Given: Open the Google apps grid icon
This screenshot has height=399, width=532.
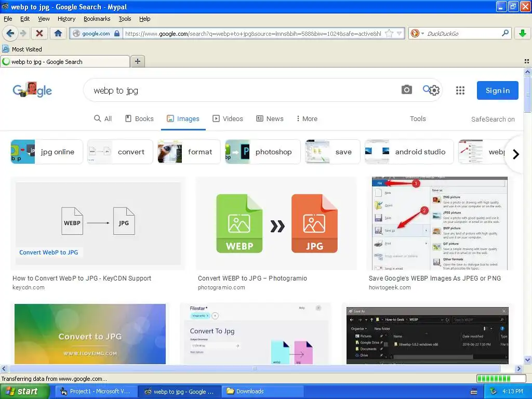Looking at the screenshot, I should pos(460,90).
